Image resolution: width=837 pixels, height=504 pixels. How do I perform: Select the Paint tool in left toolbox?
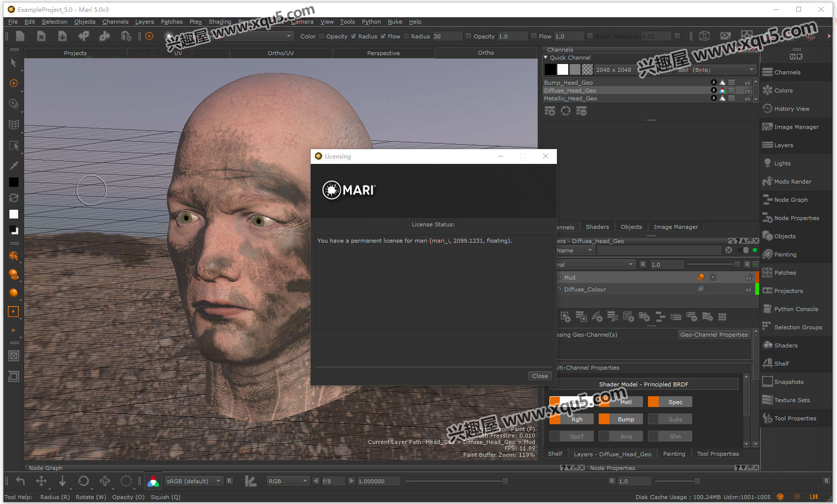14,84
